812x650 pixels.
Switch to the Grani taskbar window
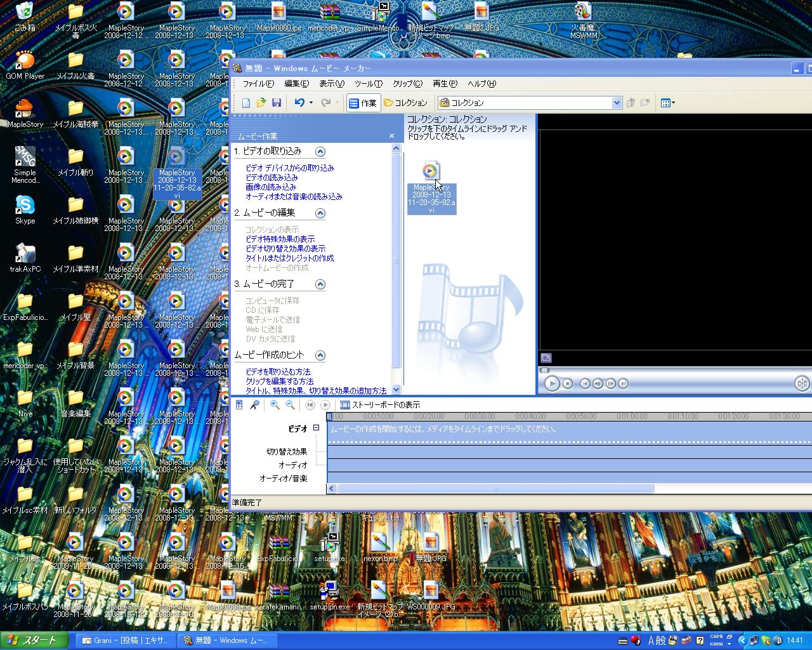126,640
